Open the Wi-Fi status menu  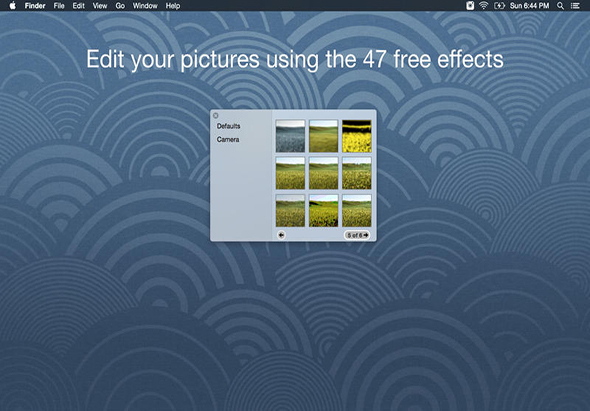(484, 6)
